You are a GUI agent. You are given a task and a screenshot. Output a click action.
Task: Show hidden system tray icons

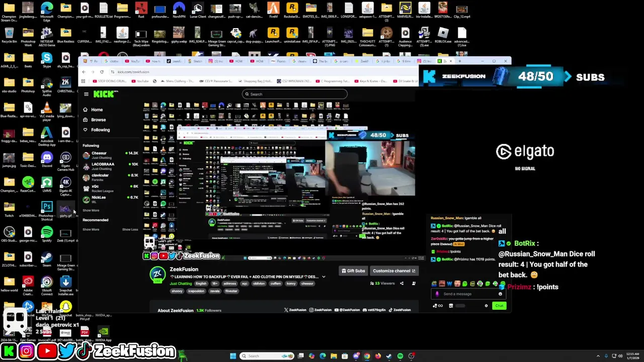tap(598, 356)
